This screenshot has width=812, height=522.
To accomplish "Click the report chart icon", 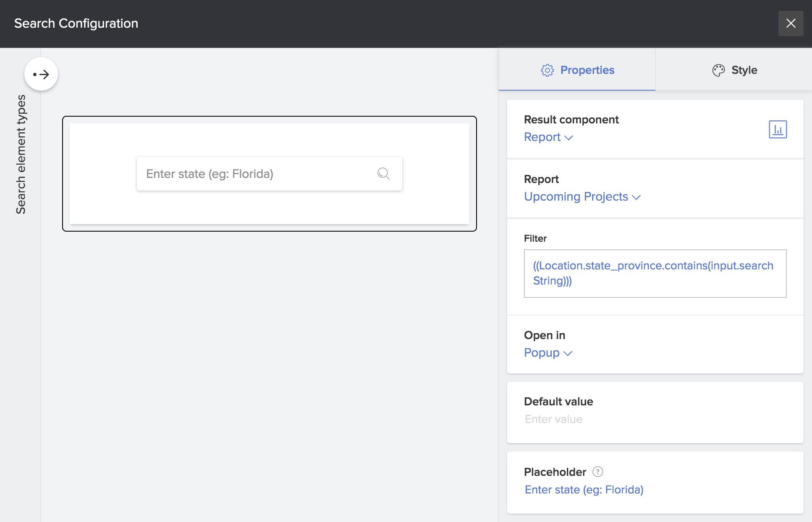I will point(778,129).
